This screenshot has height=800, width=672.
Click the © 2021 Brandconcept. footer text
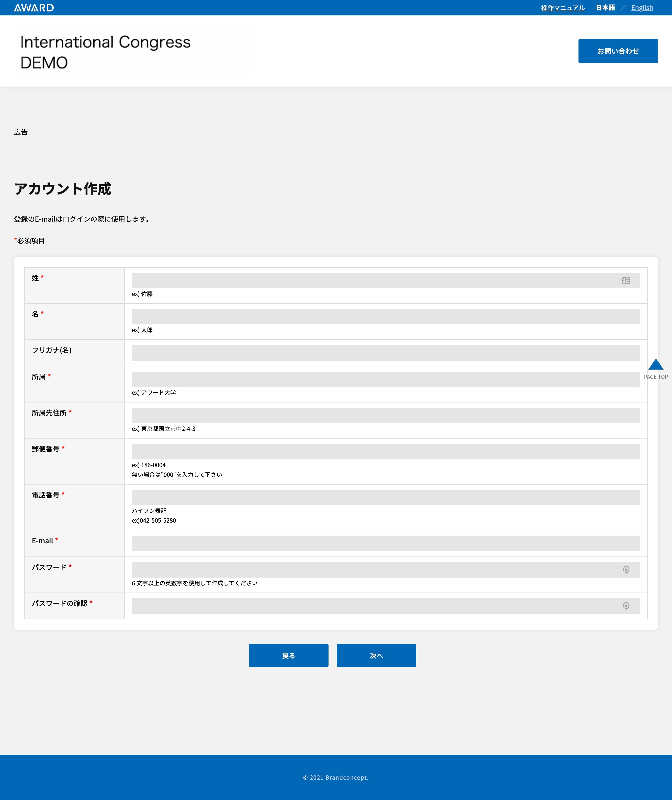click(336, 778)
